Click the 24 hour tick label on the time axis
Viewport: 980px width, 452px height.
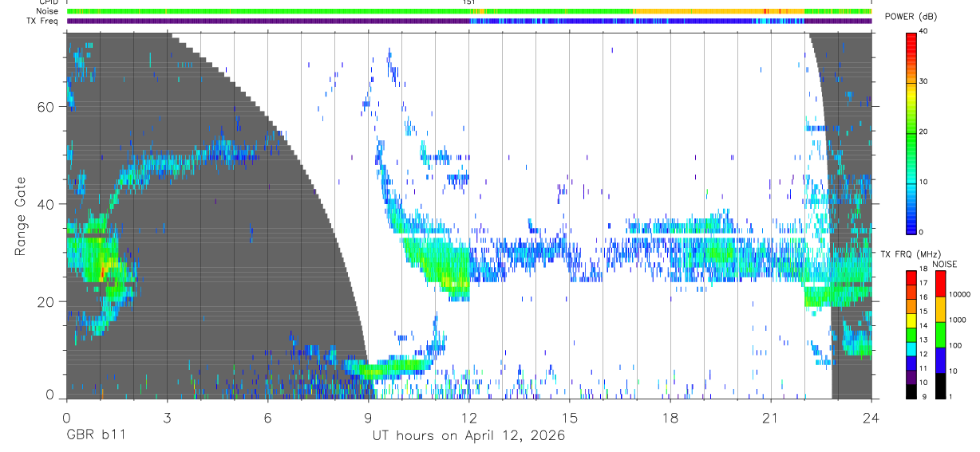click(x=871, y=418)
